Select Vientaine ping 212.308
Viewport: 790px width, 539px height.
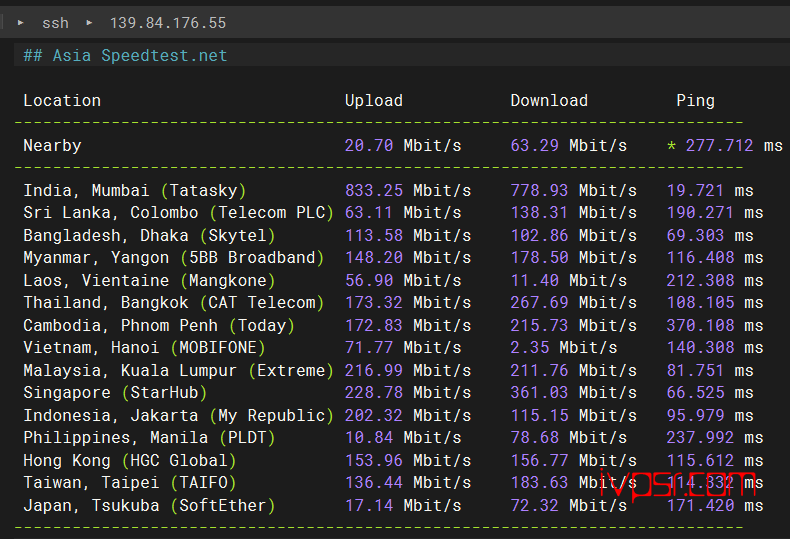(700, 280)
